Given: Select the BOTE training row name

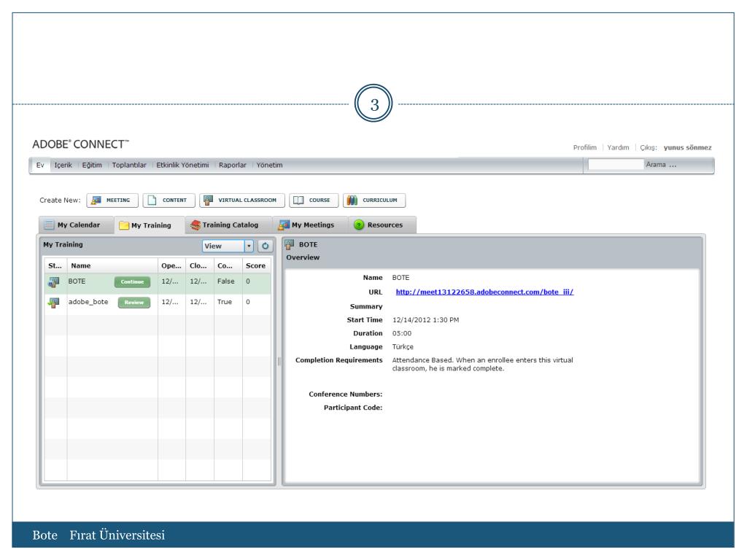Looking at the screenshot, I should tap(77, 281).
